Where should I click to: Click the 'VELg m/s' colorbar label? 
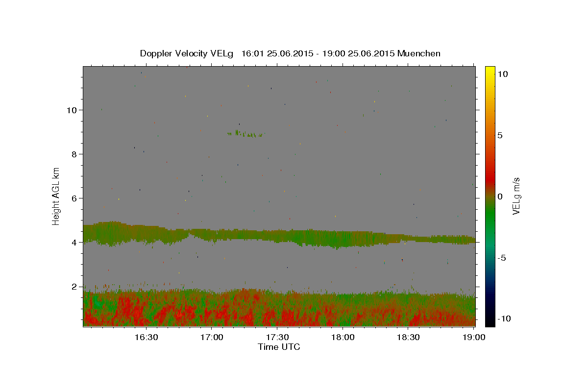point(516,196)
